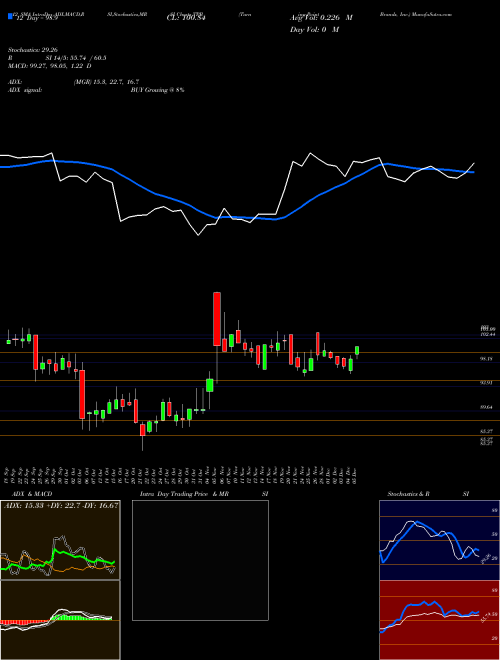Click the 92.93 price axis label

click(x=487, y=382)
